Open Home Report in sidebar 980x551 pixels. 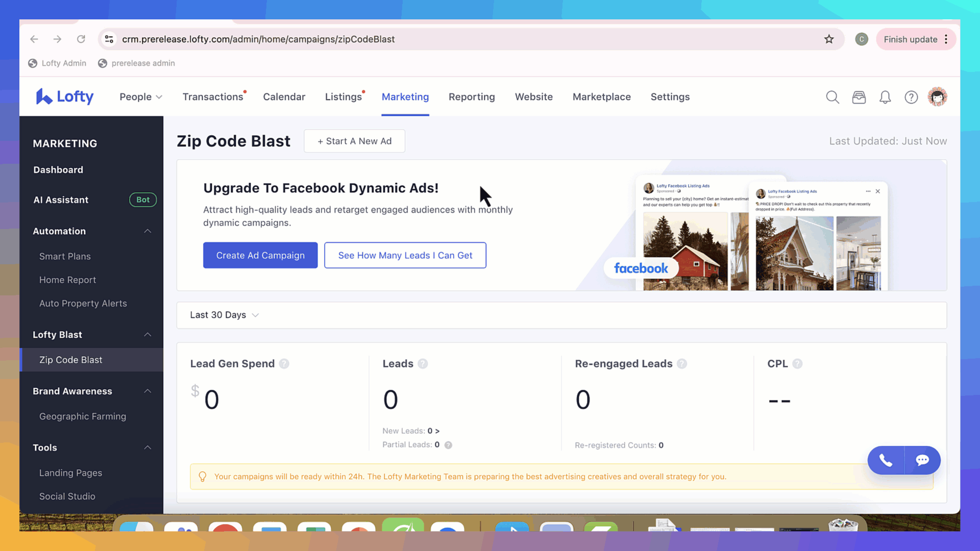tap(67, 280)
